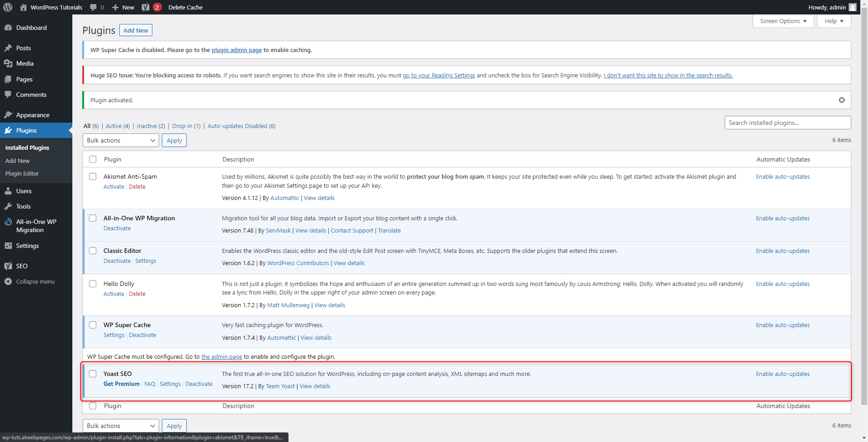Open Add New plugin submenu item
Image resolution: width=868 pixels, height=442 pixels.
click(x=18, y=161)
